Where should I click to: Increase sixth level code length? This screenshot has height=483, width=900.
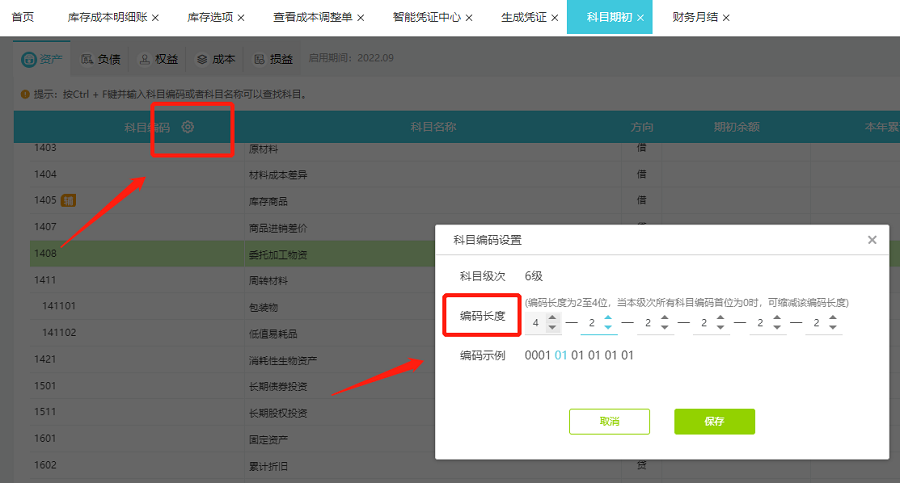[833, 317]
